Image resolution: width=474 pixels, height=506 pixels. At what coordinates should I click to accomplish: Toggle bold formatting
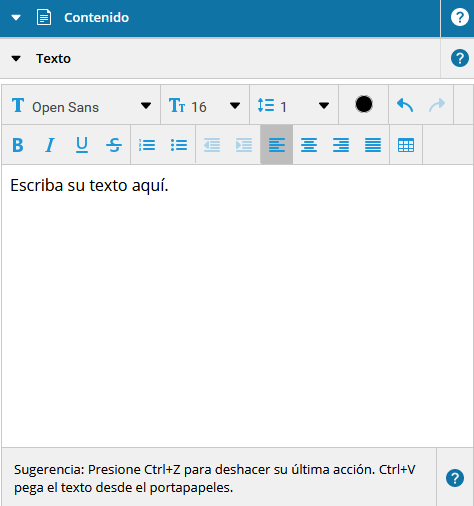point(18,145)
